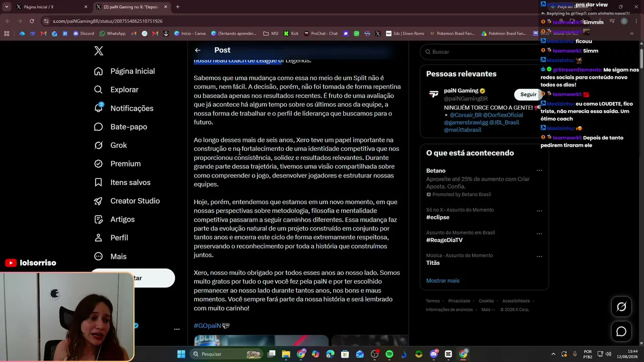Open Artigos from the sidebar
Image resolution: width=644 pixels, height=362 pixels.
click(x=114, y=219)
